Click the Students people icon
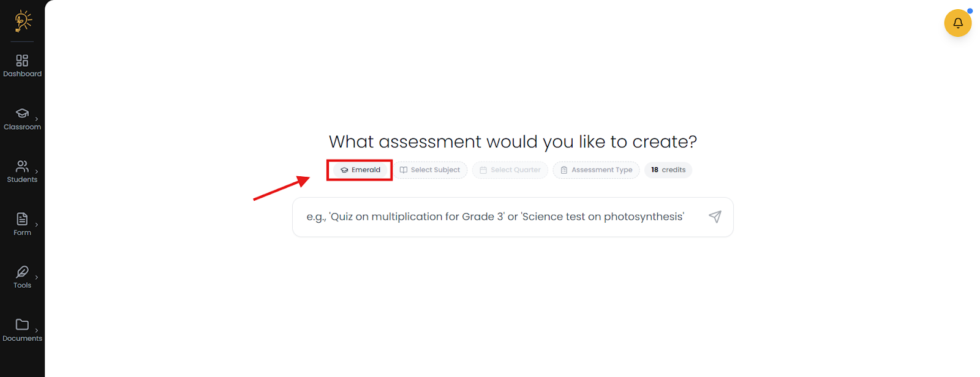Image resolution: width=980 pixels, height=377 pixels. tap(22, 166)
